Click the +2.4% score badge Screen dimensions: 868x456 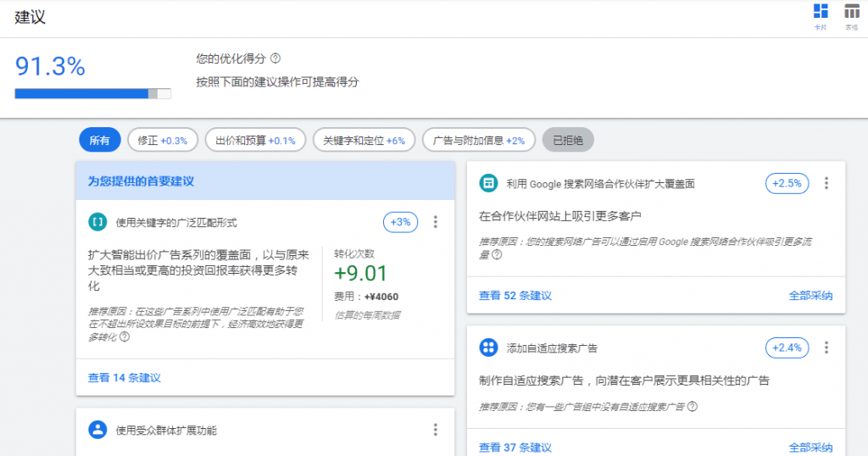(x=787, y=348)
